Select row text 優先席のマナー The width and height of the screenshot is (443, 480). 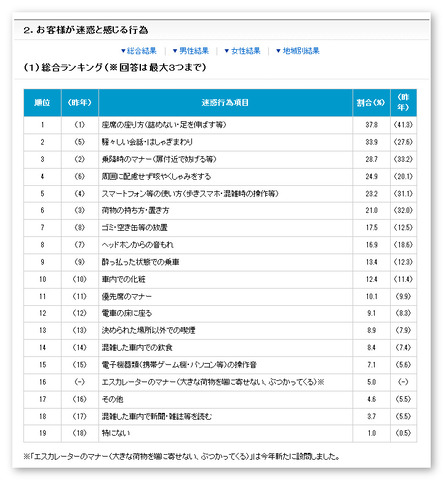coord(127,296)
